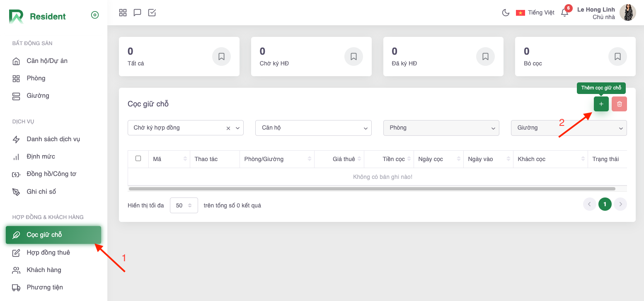Switch language via Tiếng Việt
Image resolution: width=644 pixels, height=301 pixels.
click(x=535, y=13)
